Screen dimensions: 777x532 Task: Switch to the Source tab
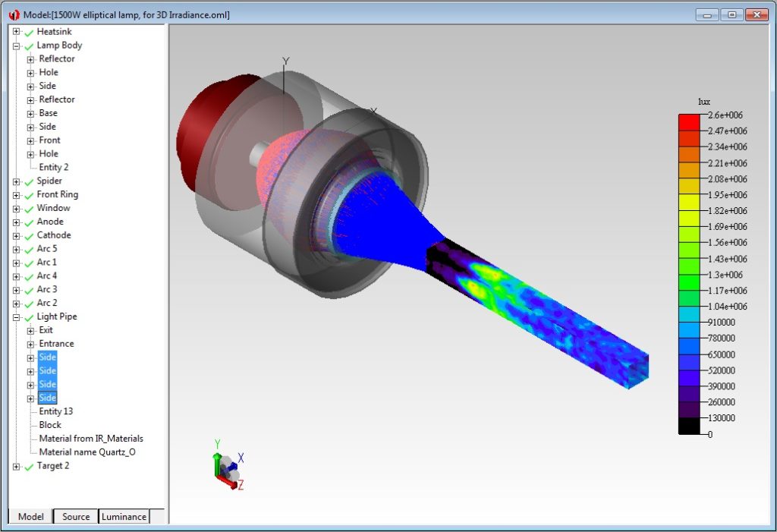tap(74, 517)
